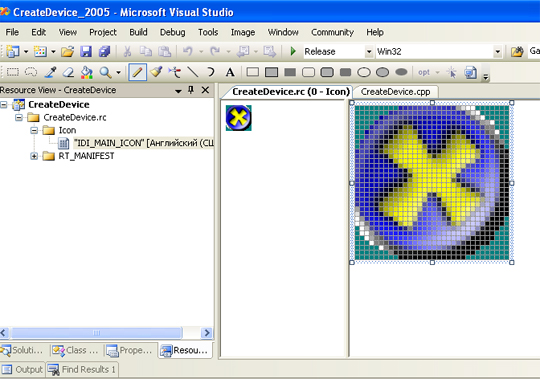
Task: Click the Resource View tab at bottom
Action: [185, 350]
